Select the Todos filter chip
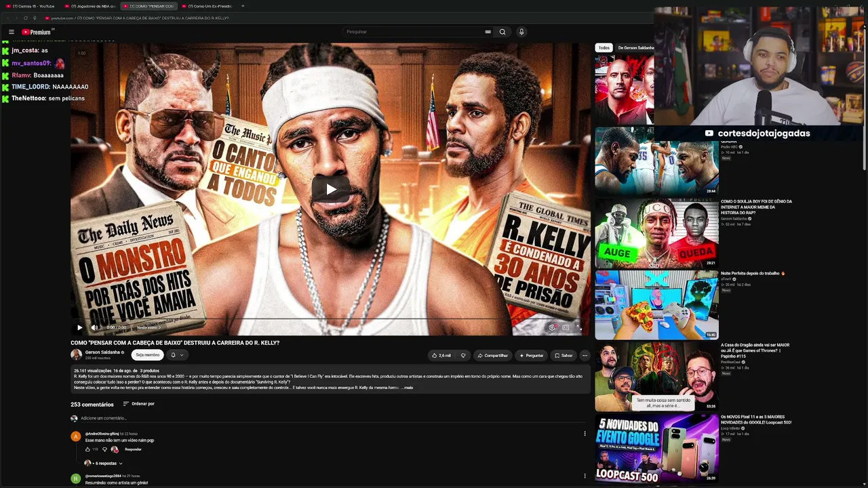 tap(604, 48)
